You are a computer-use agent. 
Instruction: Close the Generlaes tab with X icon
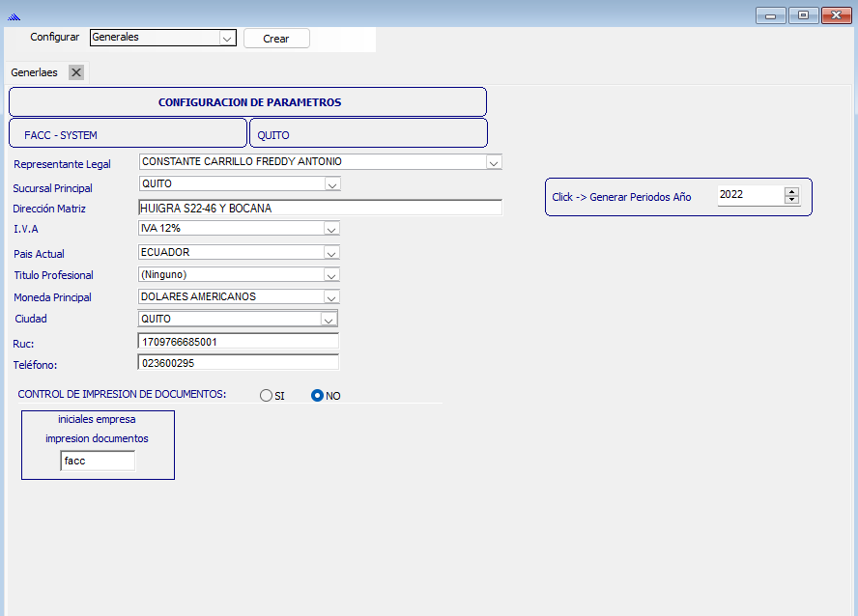pos(76,72)
